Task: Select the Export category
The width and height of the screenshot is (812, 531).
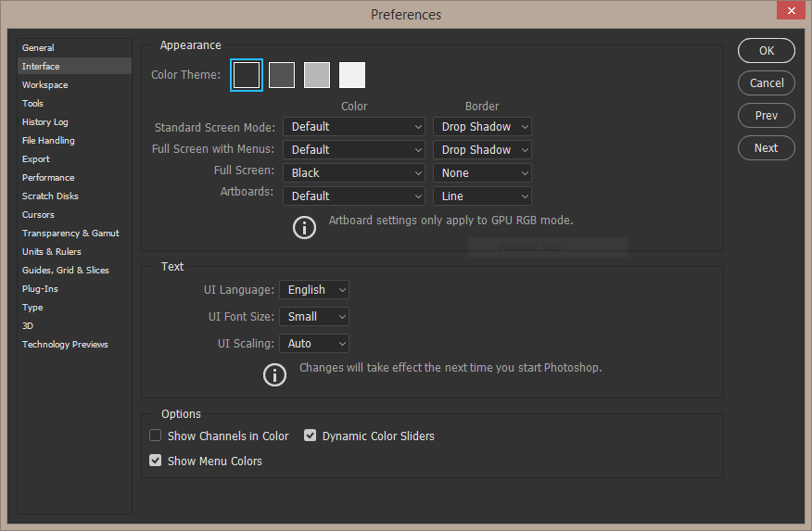Action: pyautogui.click(x=74, y=159)
